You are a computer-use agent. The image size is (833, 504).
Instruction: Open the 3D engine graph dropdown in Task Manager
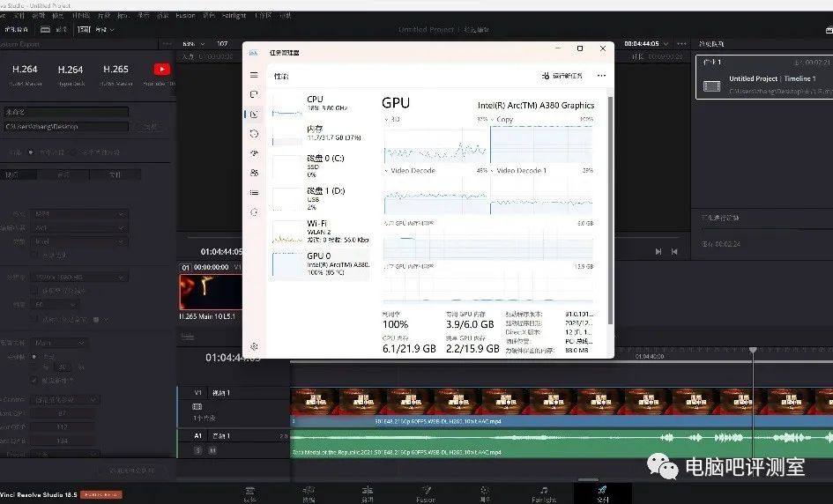[392, 120]
